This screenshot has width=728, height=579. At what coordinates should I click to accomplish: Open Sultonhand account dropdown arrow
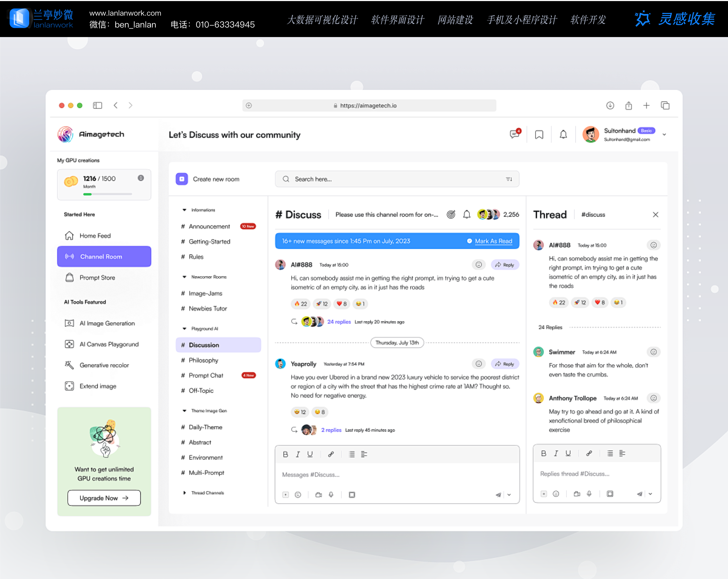pos(664,134)
